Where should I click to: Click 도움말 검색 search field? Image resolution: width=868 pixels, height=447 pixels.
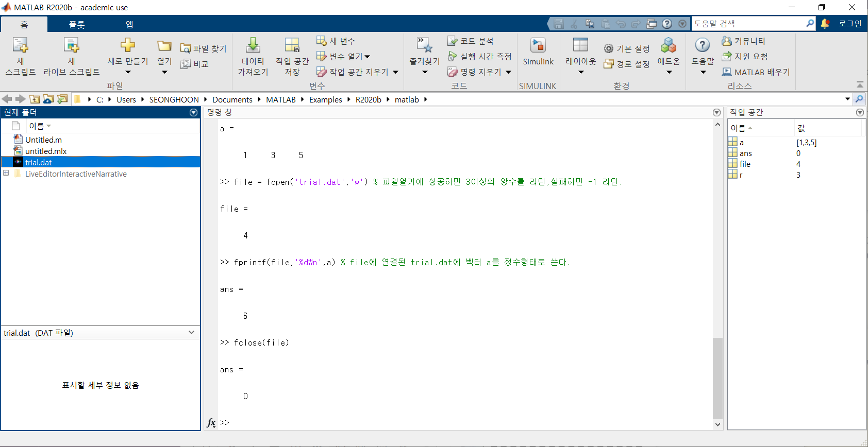click(x=748, y=24)
